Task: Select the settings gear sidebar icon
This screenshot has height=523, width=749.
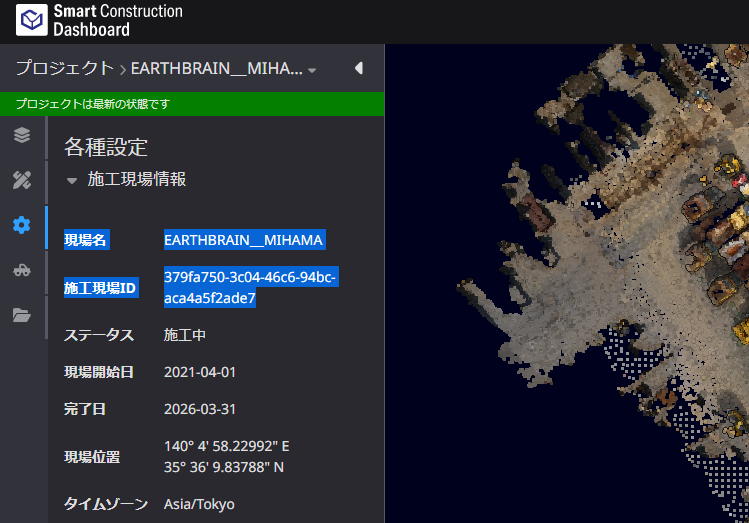Action: pos(22,225)
